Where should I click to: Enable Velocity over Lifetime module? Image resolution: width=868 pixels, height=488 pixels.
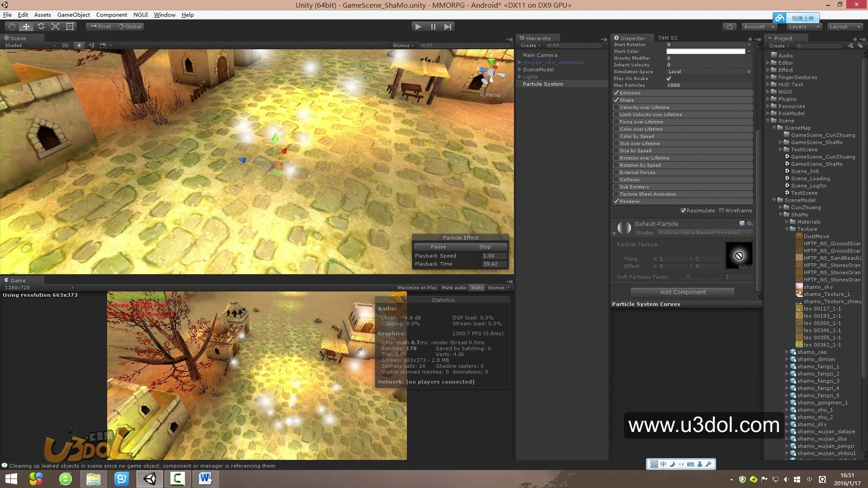[616, 108]
